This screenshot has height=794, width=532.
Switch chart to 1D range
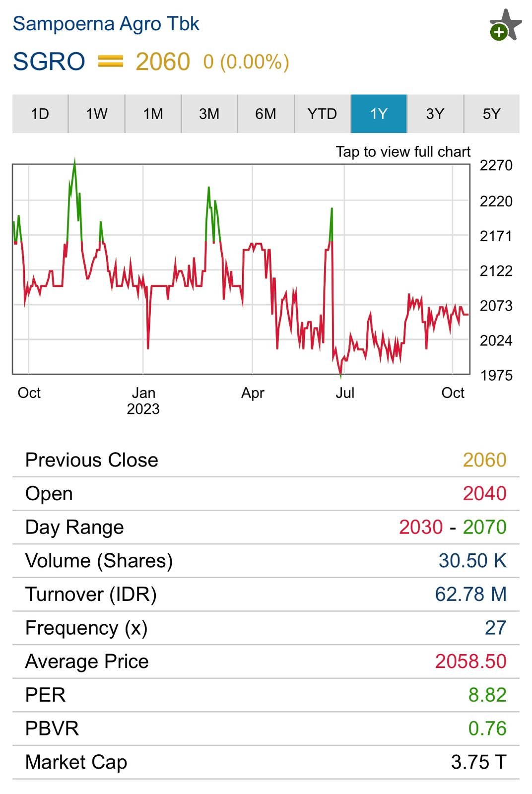[40, 114]
